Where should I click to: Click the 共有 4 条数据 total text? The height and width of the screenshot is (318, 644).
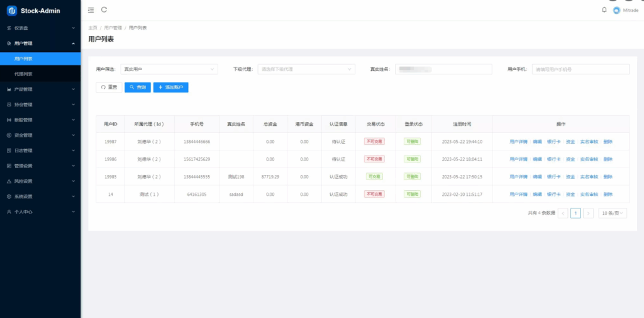pos(541,213)
